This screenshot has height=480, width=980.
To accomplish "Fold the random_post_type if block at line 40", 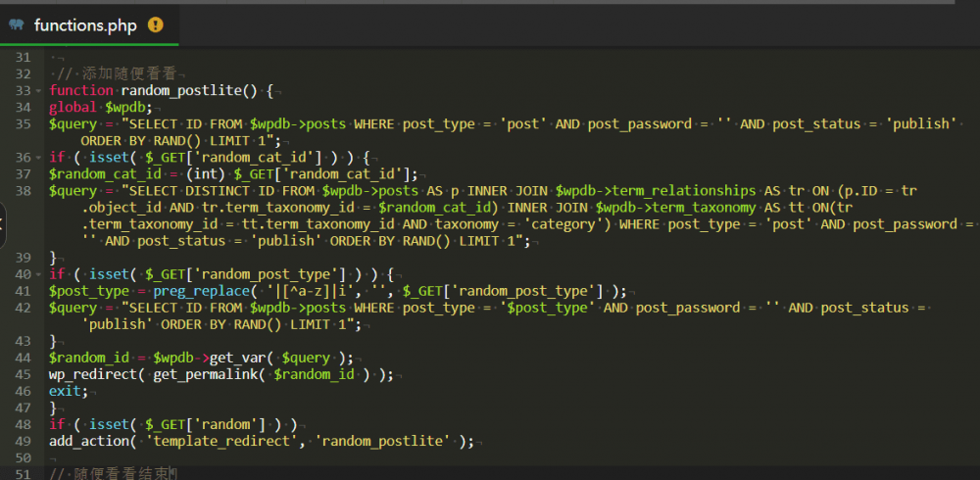I will pyautogui.click(x=39, y=273).
